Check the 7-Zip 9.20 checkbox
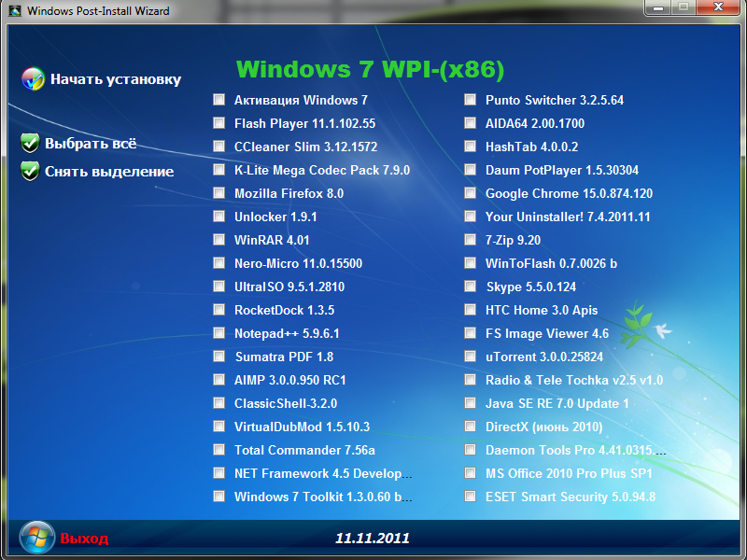The image size is (747, 560). tap(470, 240)
